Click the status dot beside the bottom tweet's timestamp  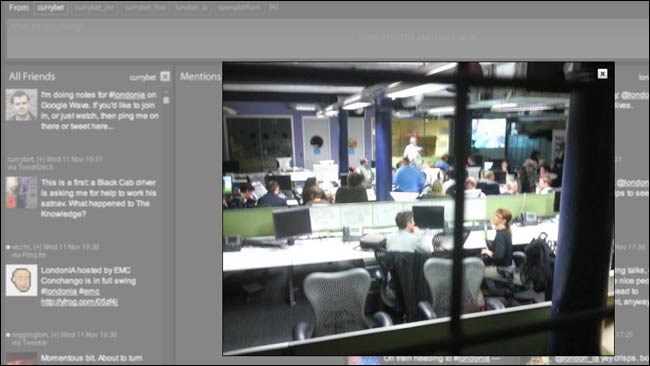[x=8, y=334]
